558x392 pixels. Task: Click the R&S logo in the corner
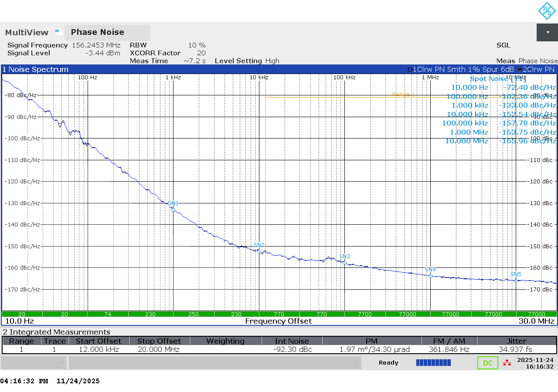click(x=546, y=11)
